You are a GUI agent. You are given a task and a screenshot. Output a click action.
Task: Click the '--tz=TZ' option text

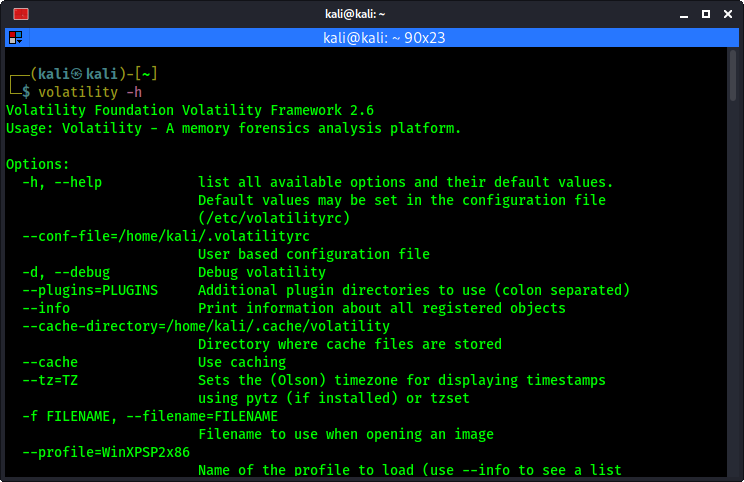[50, 380]
